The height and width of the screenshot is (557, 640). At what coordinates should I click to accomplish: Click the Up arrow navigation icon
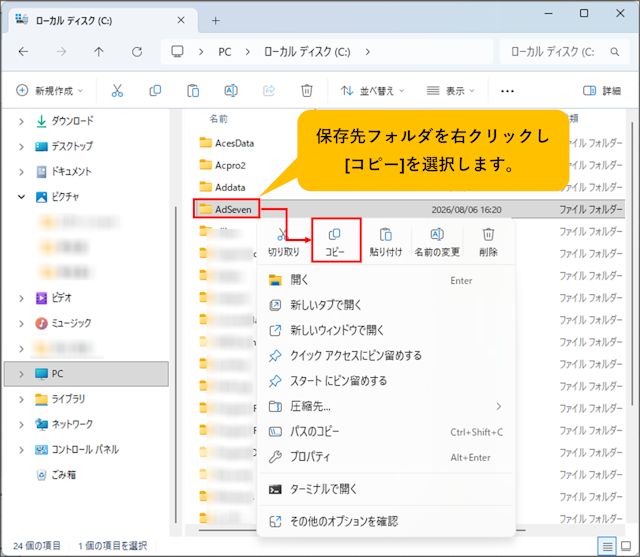click(x=99, y=52)
